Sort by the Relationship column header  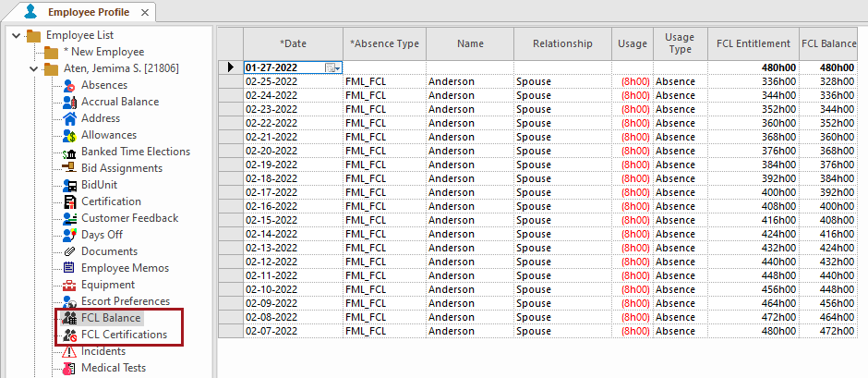(562, 43)
